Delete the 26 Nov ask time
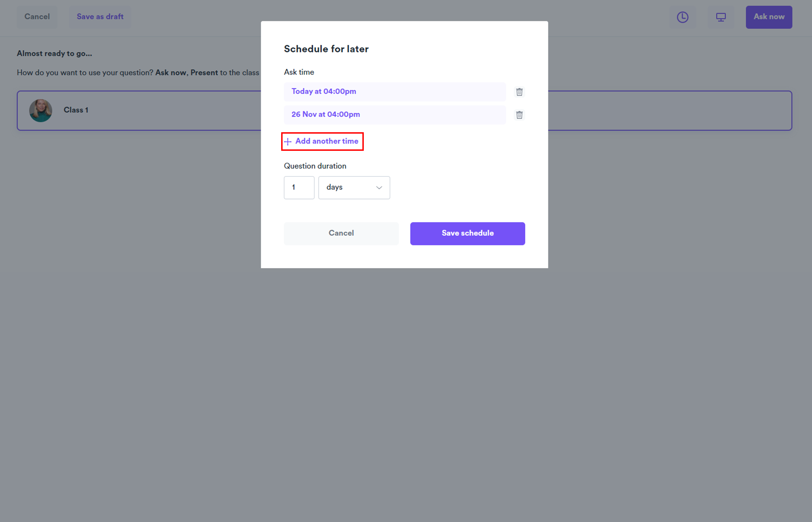 [x=519, y=115]
